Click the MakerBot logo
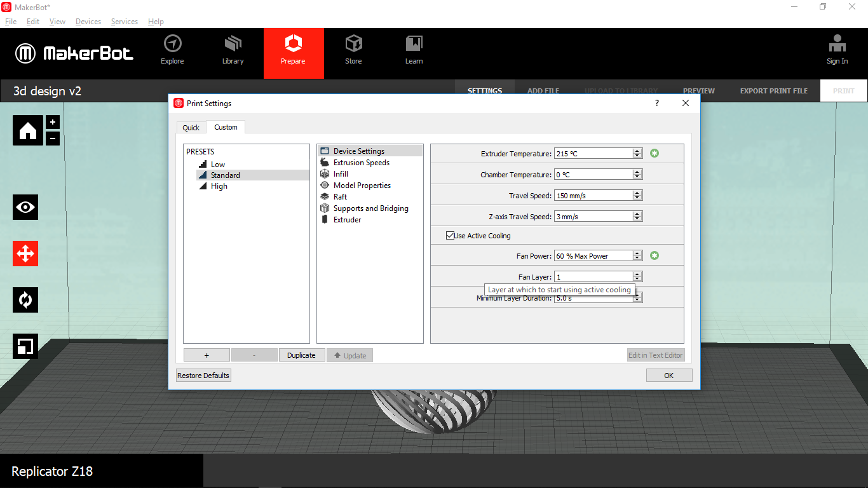 click(x=74, y=53)
